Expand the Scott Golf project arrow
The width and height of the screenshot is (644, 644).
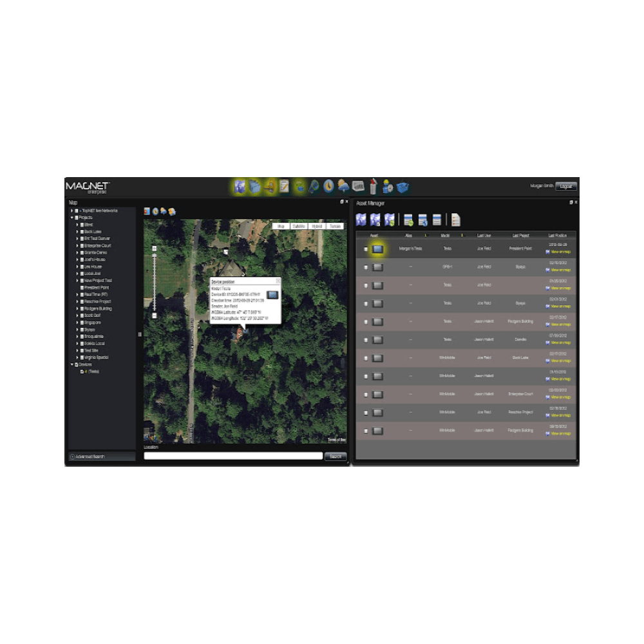coord(77,316)
